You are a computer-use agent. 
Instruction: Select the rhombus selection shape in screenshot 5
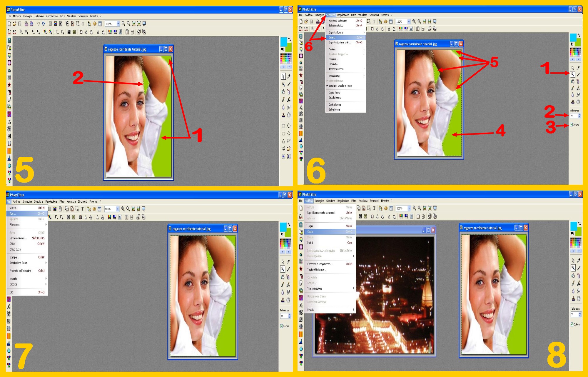289,133
